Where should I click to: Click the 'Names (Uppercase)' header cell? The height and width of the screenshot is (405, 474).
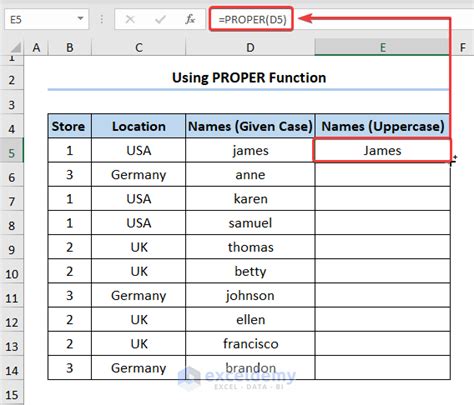[x=383, y=126]
